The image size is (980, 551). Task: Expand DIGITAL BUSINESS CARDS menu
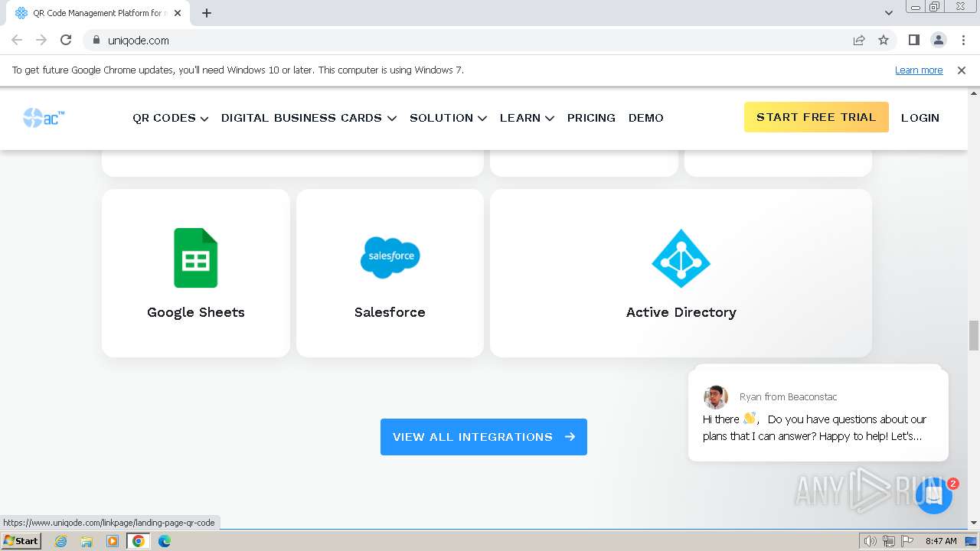pyautogui.click(x=309, y=118)
